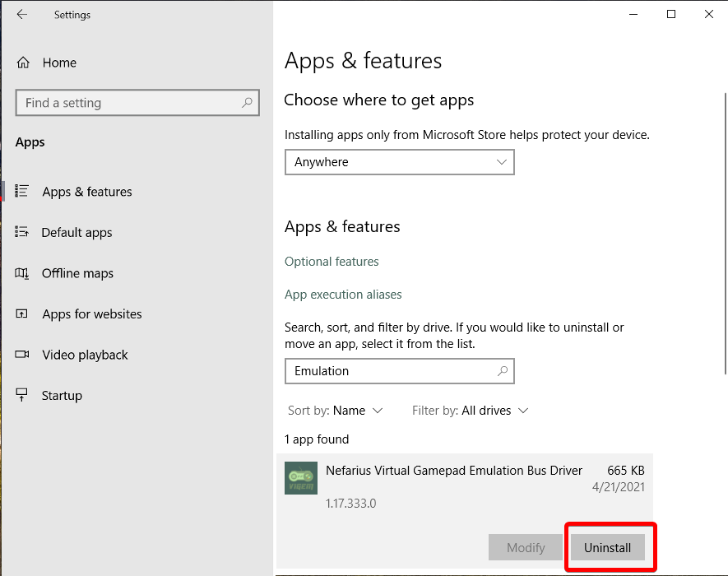Go to Home in Settings sidebar
Image resolution: width=728 pixels, height=576 pixels.
pos(59,63)
